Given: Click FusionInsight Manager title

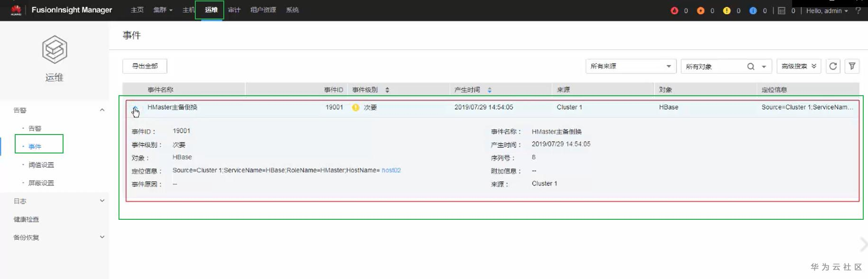Looking at the screenshot, I should 72,10.
